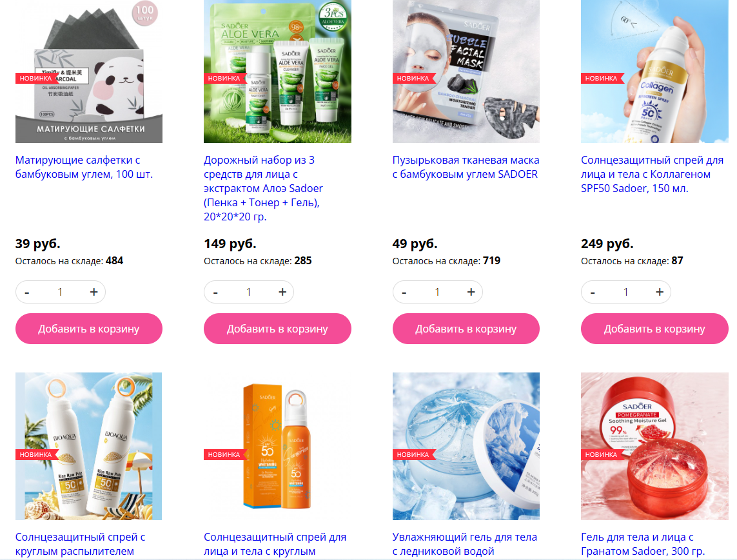
Task: Decrease quantity for Collagen SPF50 spray
Action: pos(593,292)
